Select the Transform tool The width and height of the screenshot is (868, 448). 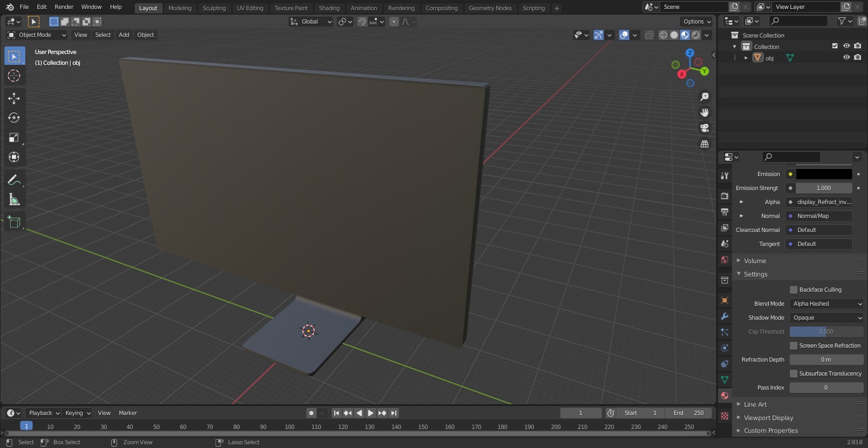14,157
